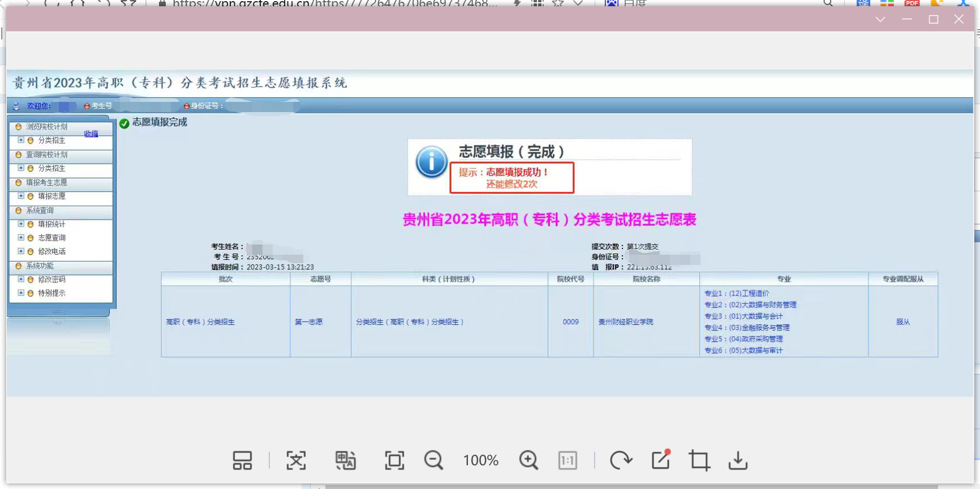Screen dimensions: 980x489
Task: Expand the 修改密码 tree node
Action: point(21,279)
